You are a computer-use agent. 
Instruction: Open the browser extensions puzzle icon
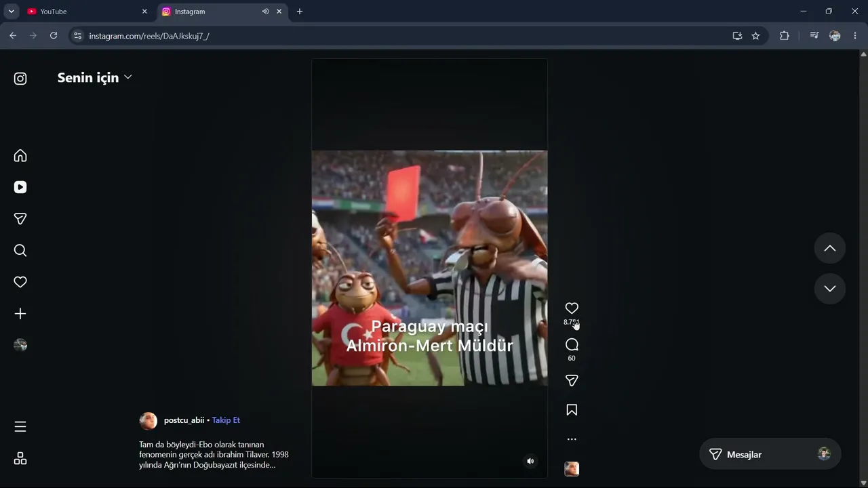pyautogui.click(x=785, y=36)
